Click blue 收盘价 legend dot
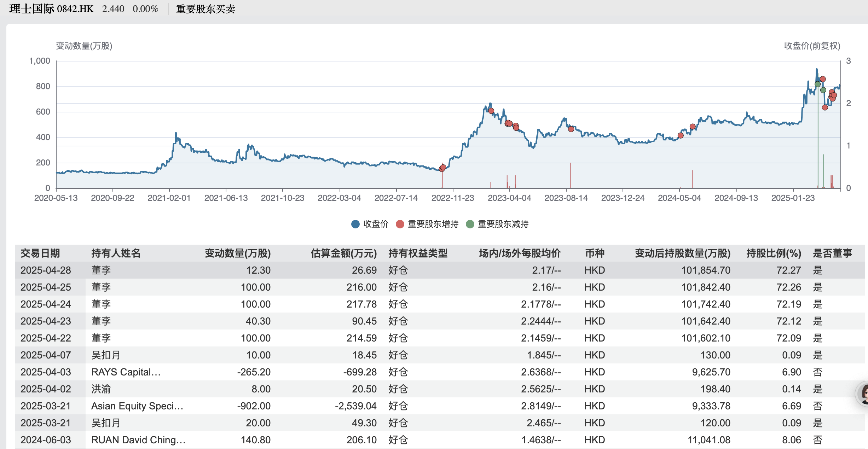 355,224
